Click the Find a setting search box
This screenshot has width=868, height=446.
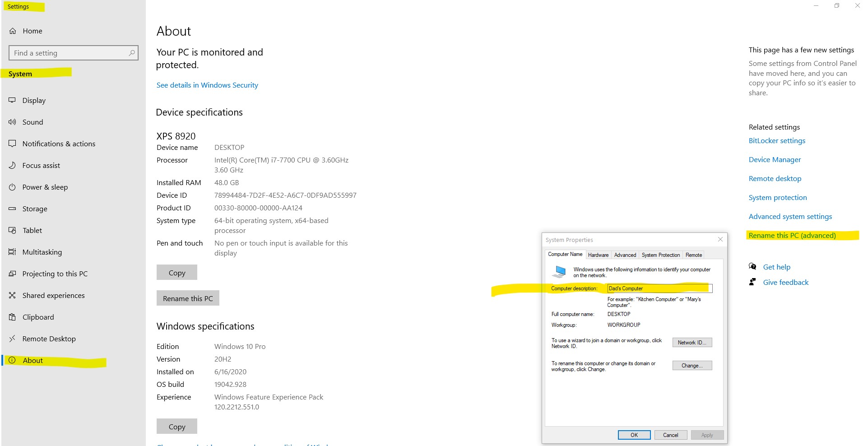click(x=74, y=53)
